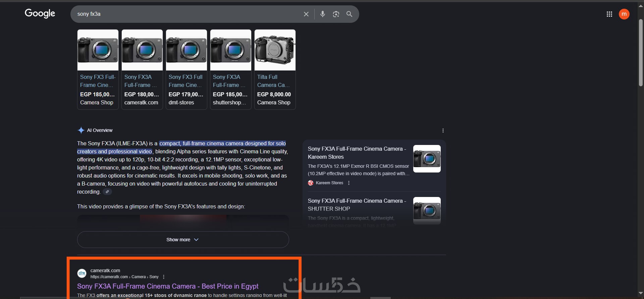Open Tilta Full Camera Cage product image
This screenshot has width=644, height=299.
tap(275, 50)
